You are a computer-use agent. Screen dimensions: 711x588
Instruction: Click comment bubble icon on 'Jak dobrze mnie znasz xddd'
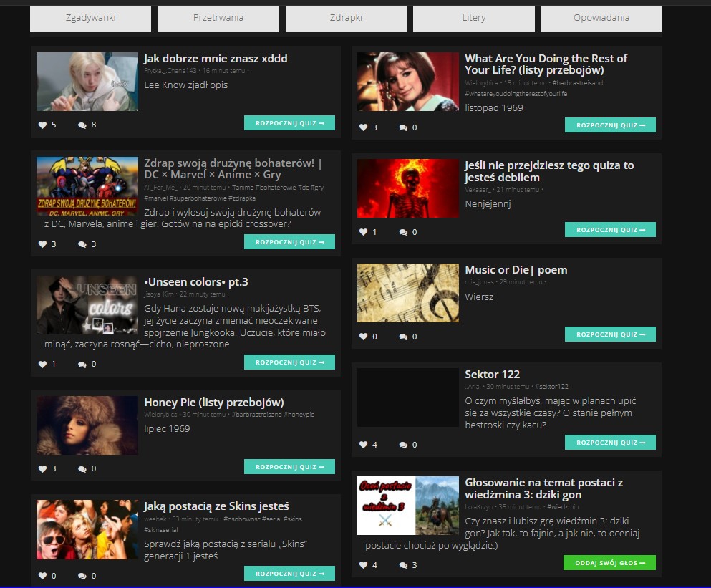pyautogui.click(x=82, y=125)
